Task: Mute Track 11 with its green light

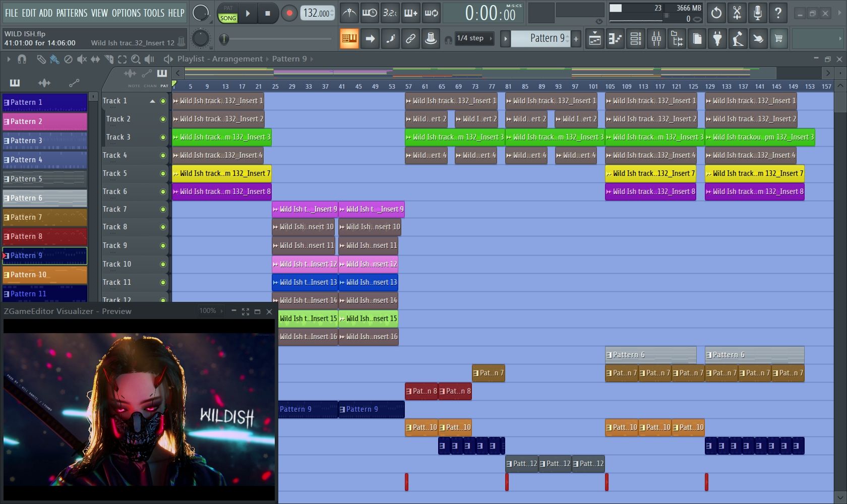Action: [163, 283]
